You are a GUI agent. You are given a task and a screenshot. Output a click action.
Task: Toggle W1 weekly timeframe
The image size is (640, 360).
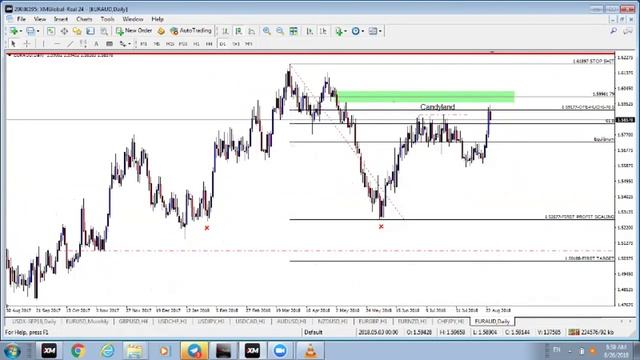point(236,44)
